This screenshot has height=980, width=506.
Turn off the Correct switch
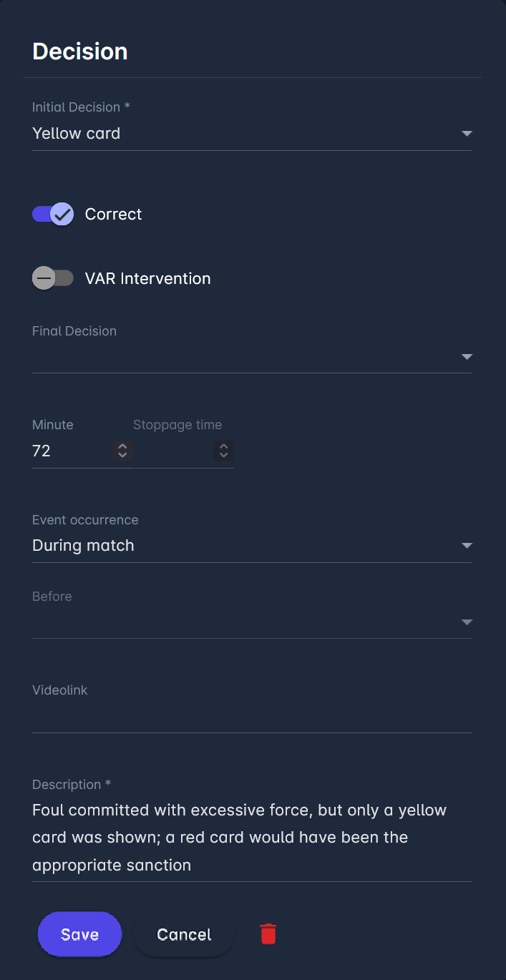click(x=53, y=214)
